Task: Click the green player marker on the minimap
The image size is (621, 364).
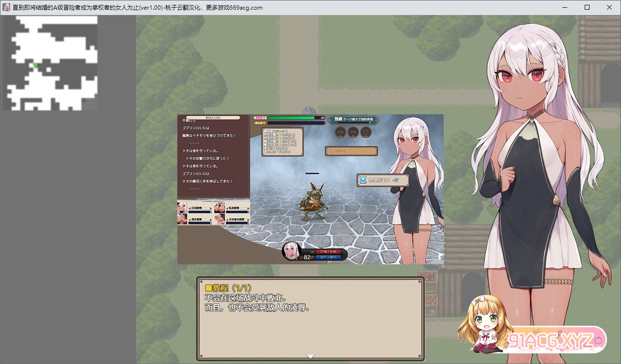Action: tap(35, 65)
